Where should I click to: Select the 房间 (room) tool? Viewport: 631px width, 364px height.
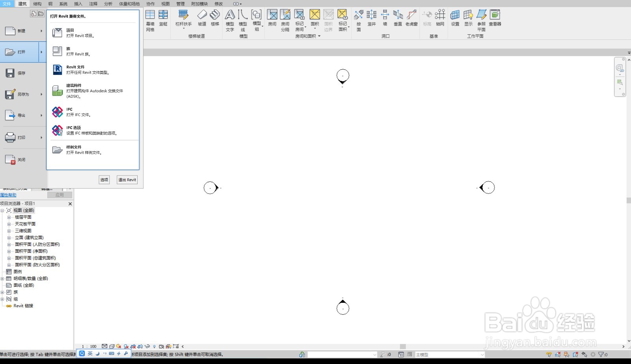tap(272, 18)
